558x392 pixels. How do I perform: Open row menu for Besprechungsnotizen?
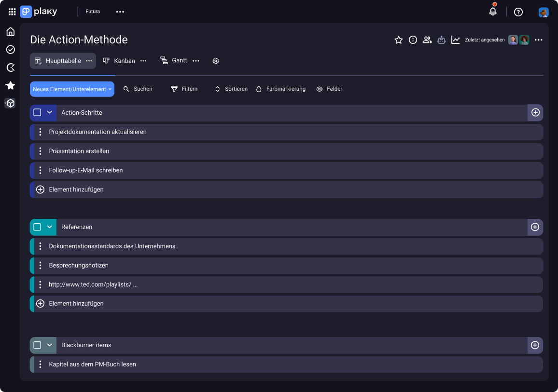40,265
